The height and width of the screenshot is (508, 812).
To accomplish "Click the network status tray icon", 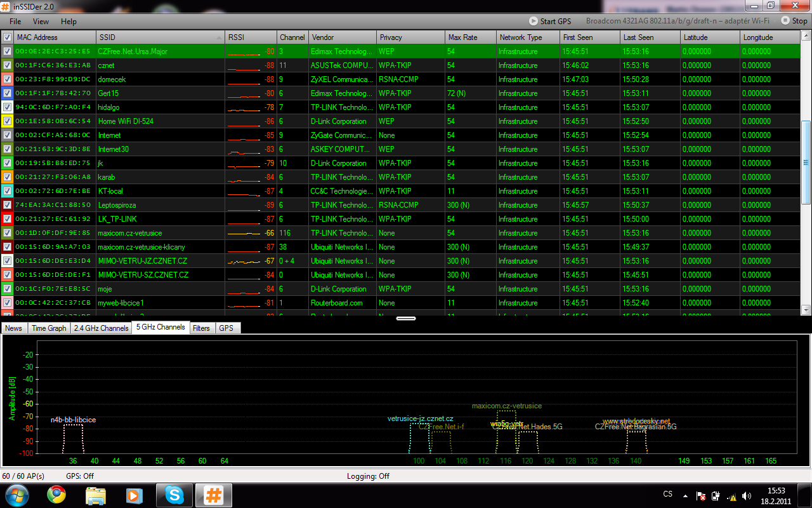I will (x=731, y=496).
